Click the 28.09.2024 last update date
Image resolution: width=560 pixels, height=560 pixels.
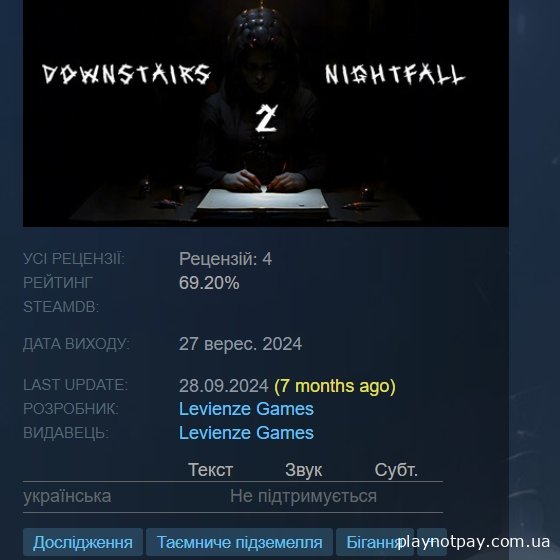pyautogui.click(x=224, y=386)
